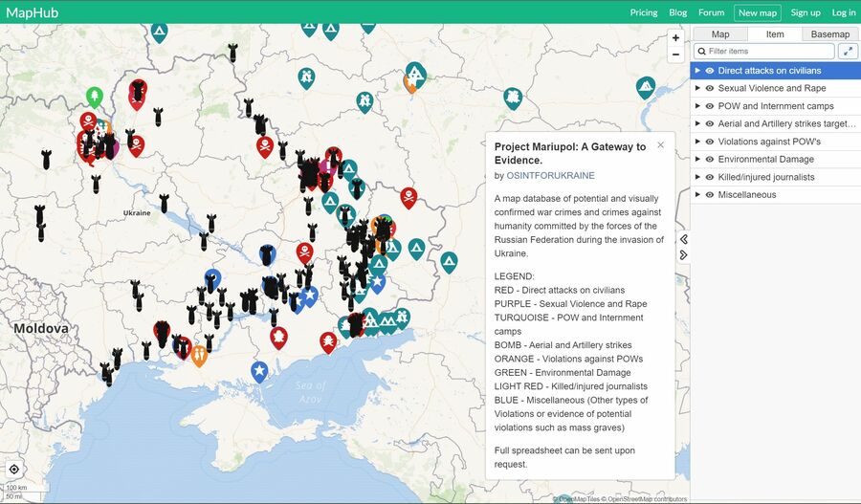Click the green tree map marker

click(94, 96)
